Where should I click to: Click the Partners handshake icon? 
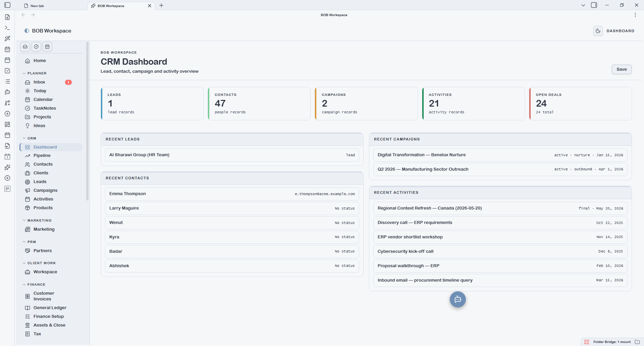(28, 251)
